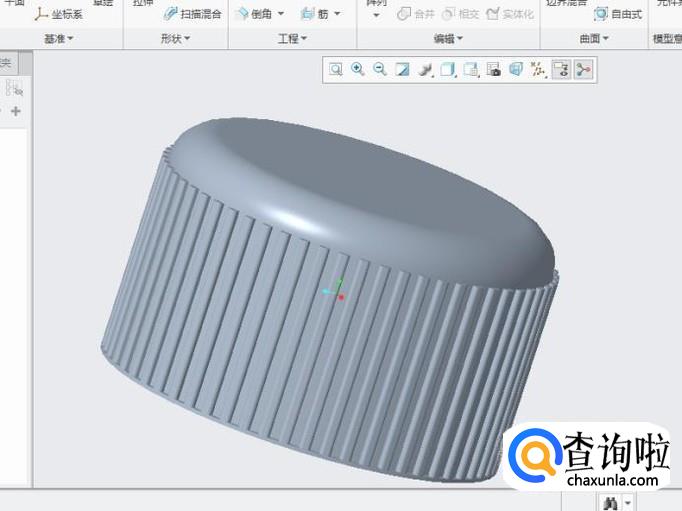Image resolution: width=682 pixels, height=511 pixels.
Task: Click the binoculars search icon in status bar
Action: [610, 503]
